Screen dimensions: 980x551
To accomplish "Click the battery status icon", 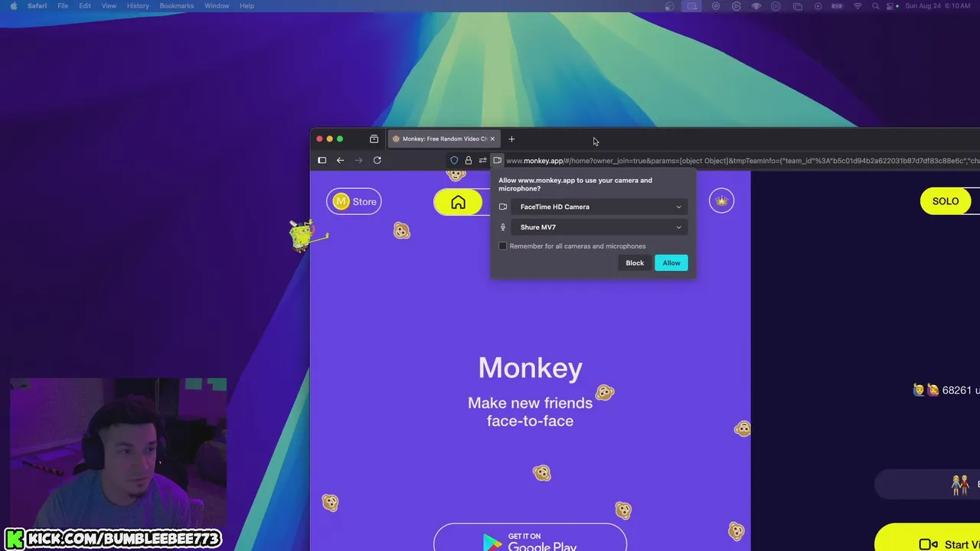I will pos(838,6).
